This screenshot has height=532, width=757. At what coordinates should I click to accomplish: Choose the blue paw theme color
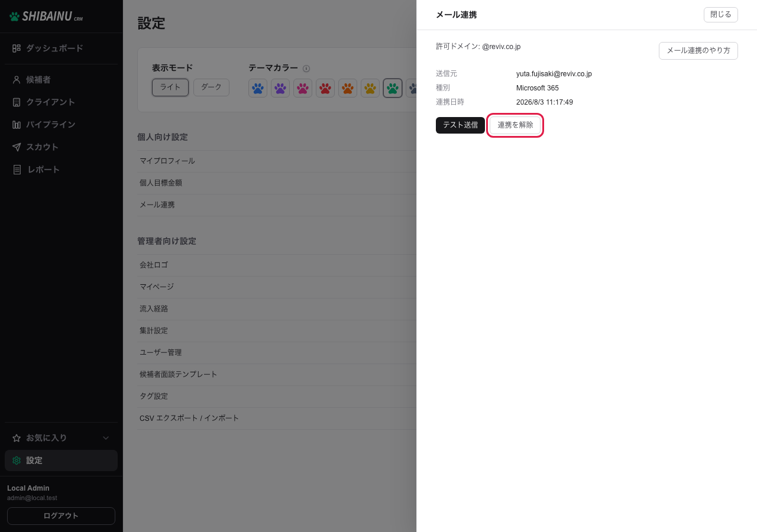point(258,88)
